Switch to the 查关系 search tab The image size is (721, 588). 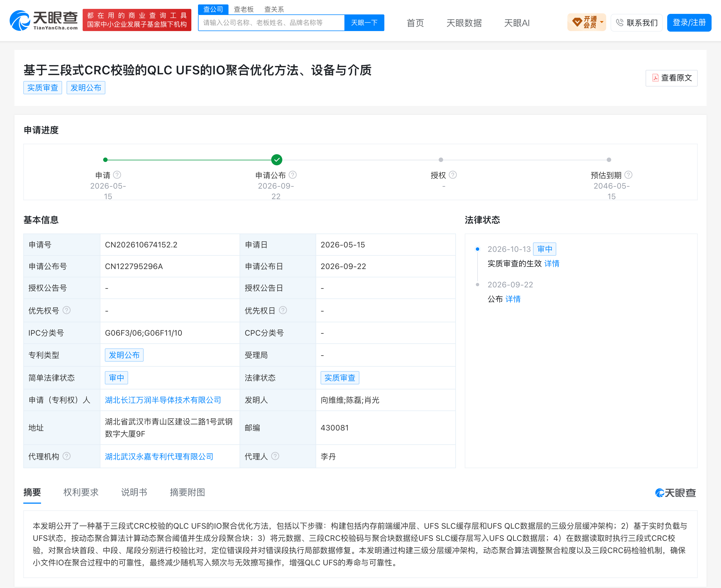(274, 9)
